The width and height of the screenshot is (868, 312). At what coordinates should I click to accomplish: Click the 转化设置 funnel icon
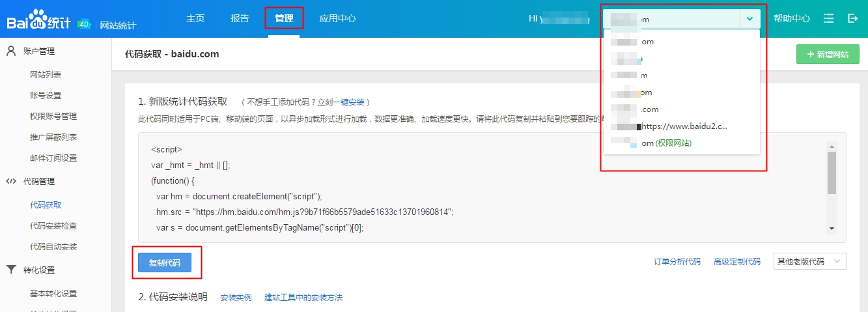point(11,270)
